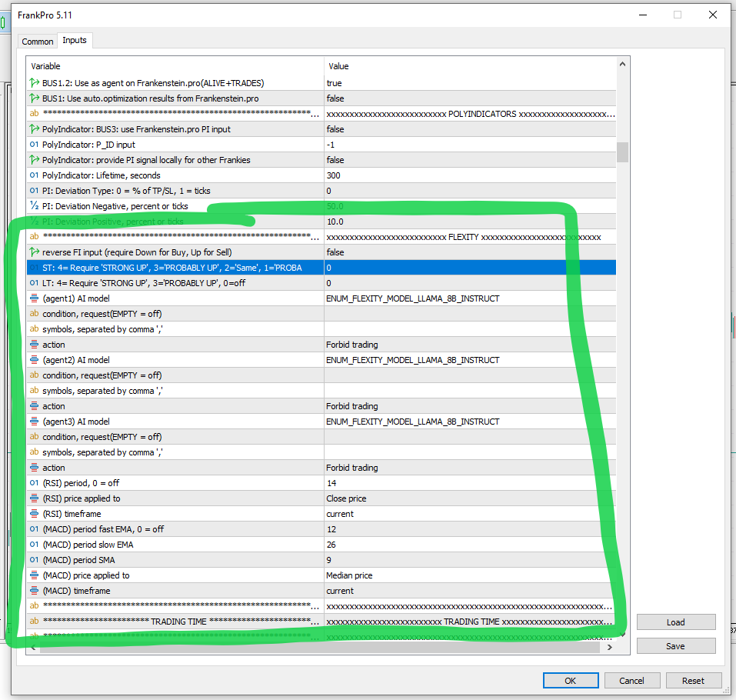
Task: Click the agent3 AI model enum icon
Action: pos(35,422)
